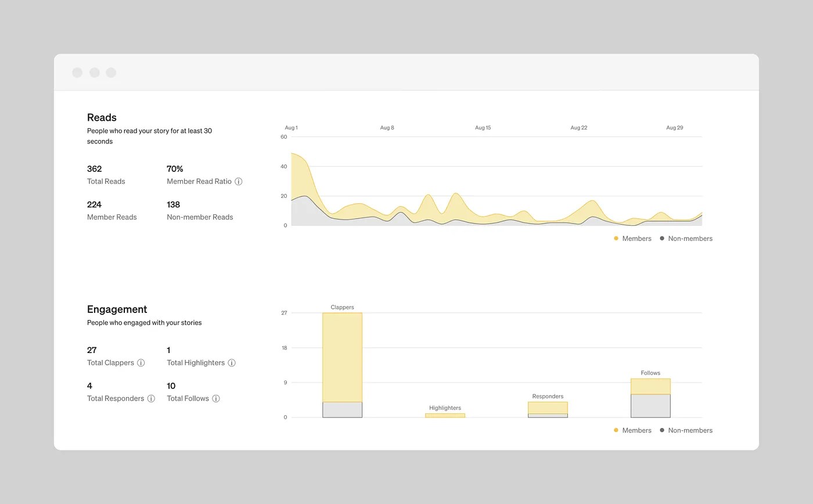Click 'People who engaged with your stories' text

pos(145,323)
